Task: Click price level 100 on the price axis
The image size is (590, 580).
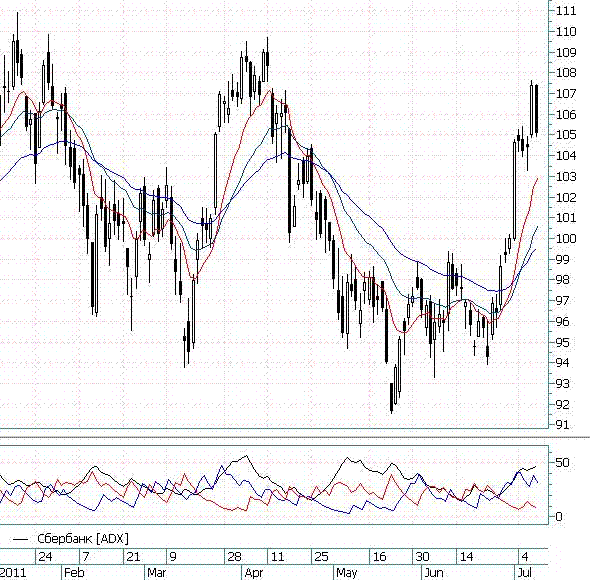Action: 566,238
